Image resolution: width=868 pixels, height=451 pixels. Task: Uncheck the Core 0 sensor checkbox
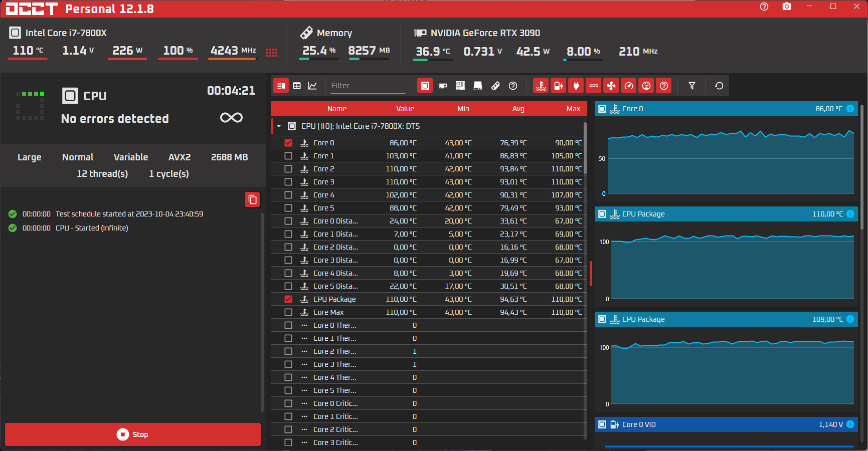click(x=288, y=143)
